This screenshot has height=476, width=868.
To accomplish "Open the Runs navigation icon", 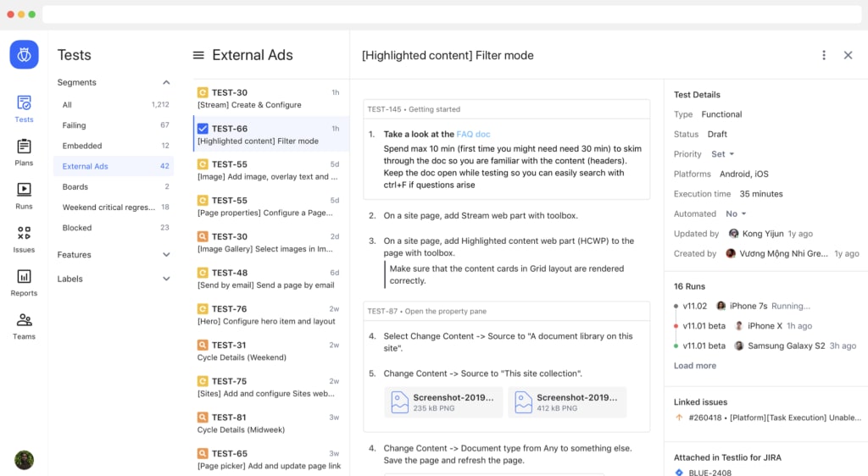I will [24, 194].
